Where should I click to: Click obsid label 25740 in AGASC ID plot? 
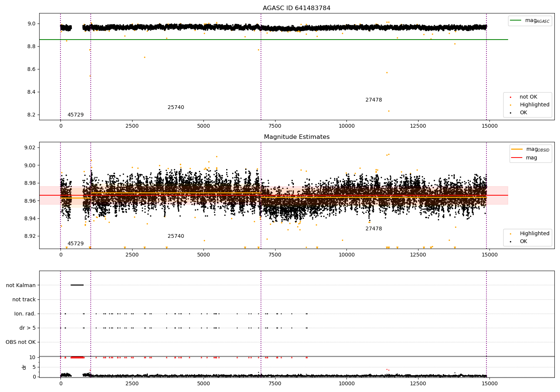click(x=176, y=108)
